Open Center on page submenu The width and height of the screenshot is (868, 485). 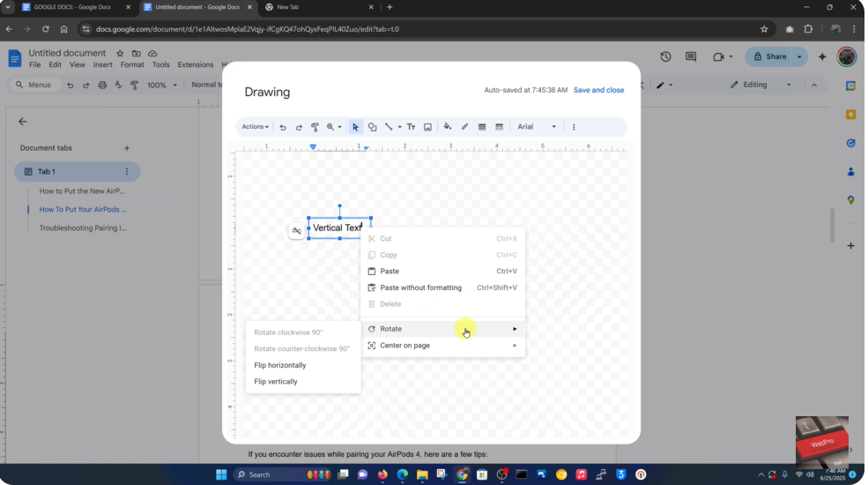(x=442, y=346)
